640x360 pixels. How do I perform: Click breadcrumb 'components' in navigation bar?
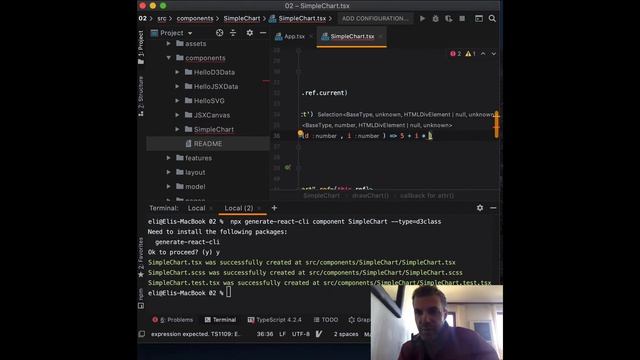(x=195, y=18)
